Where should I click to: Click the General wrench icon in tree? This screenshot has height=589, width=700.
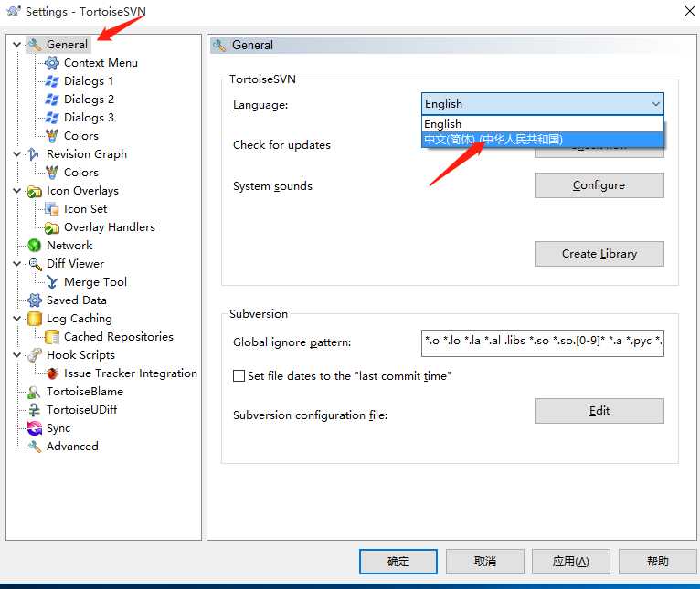[35, 45]
